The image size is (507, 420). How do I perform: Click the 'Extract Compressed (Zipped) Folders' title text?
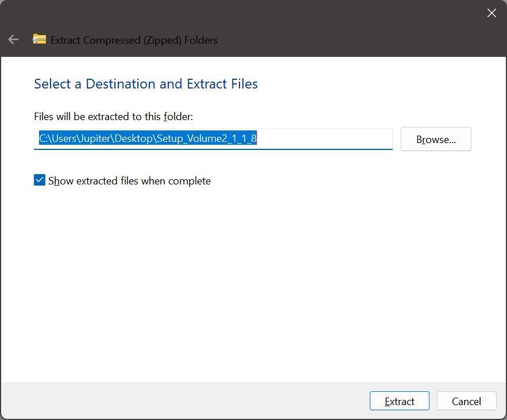click(134, 40)
